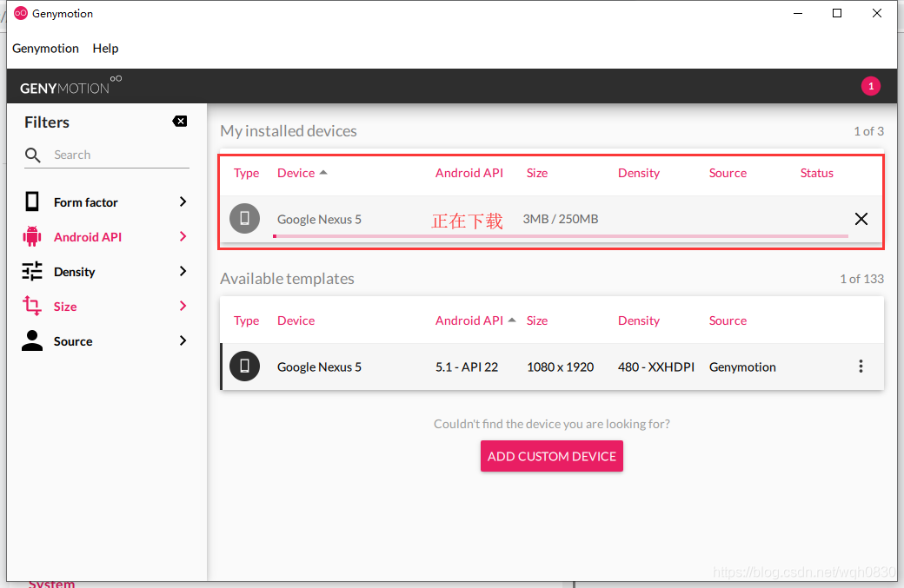The height and width of the screenshot is (588, 904).
Task: Click the Genymotion title bar app icon
Action: (x=21, y=13)
